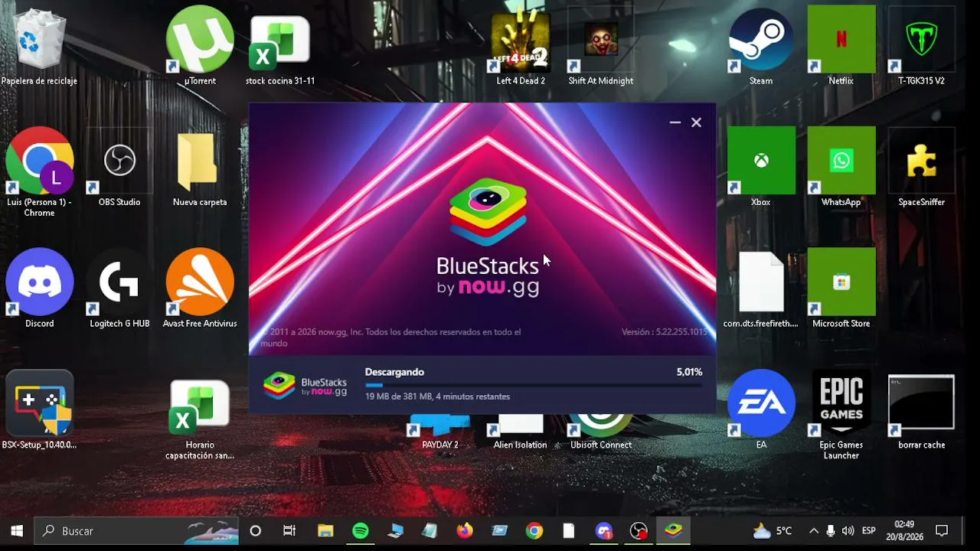Select the Alien Isolation desktop shortcut
Viewport: 980px width, 551px height.
521,433
